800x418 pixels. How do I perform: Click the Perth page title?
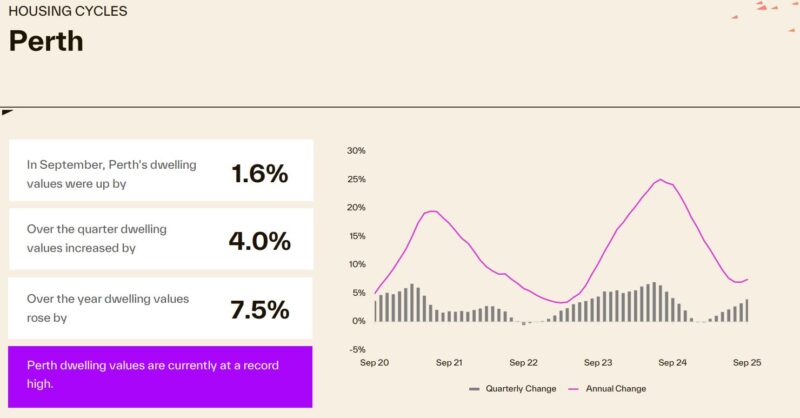click(x=46, y=42)
